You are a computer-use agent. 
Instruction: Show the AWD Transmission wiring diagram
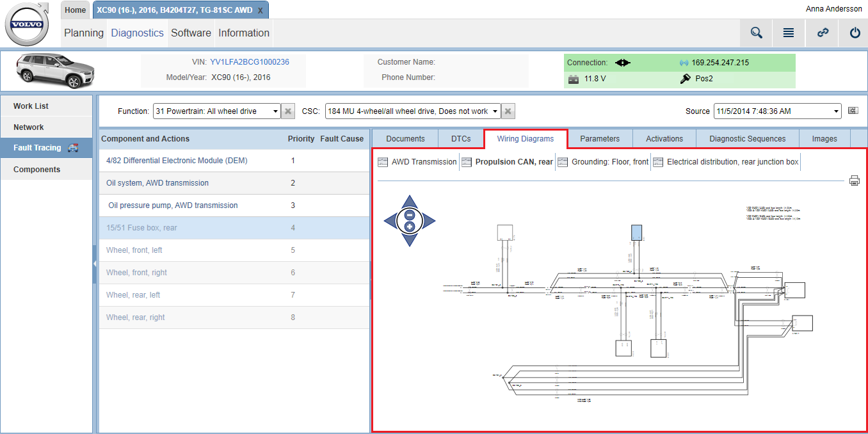coord(424,162)
